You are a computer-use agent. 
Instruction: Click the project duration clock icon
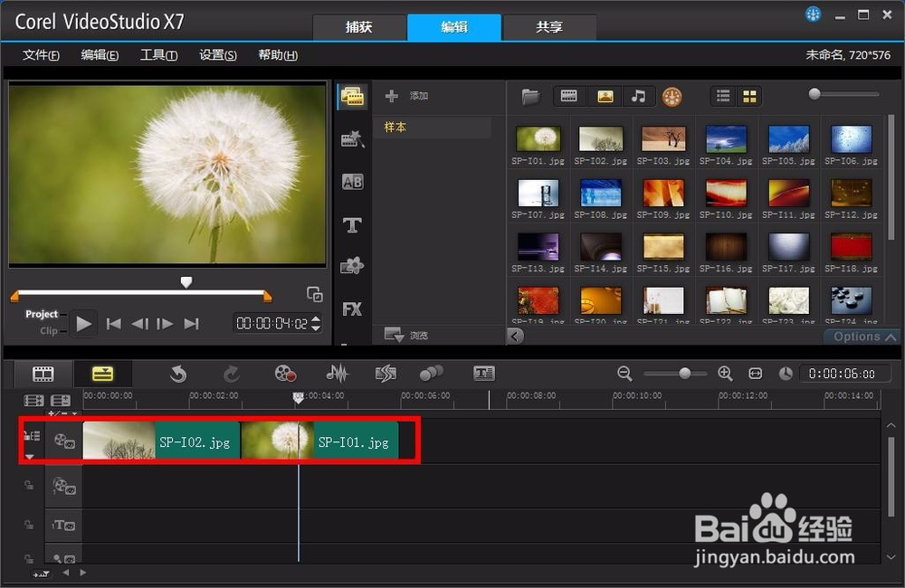tap(786, 374)
